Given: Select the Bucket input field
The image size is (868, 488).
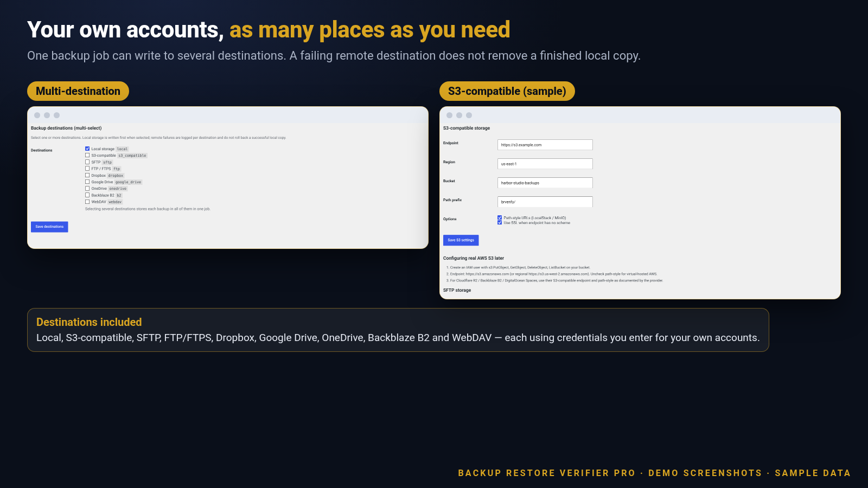Looking at the screenshot, I should pos(545,183).
